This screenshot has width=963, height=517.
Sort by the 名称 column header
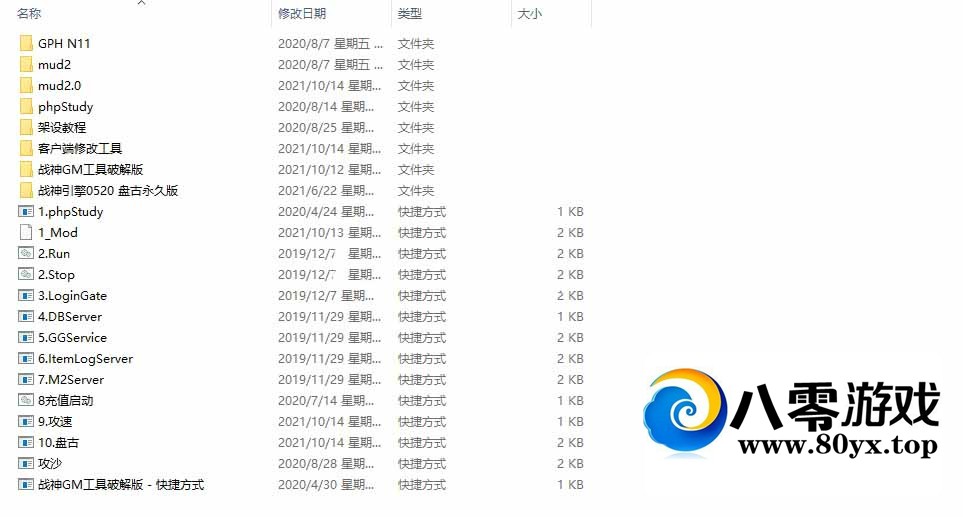[x=29, y=14]
